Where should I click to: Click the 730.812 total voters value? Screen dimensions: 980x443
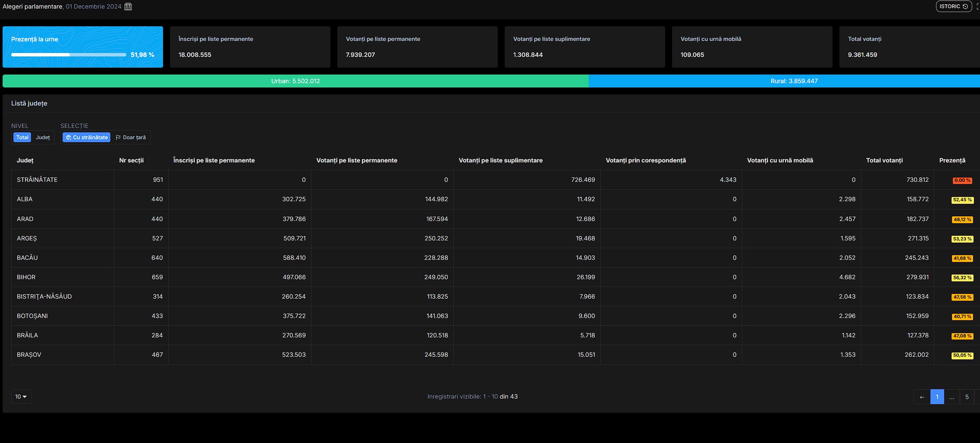pyautogui.click(x=917, y=180)
